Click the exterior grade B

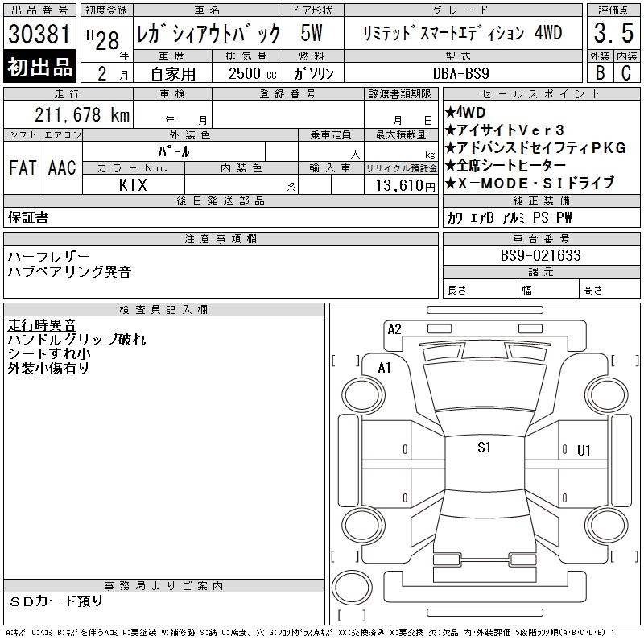(x=600, y=73)
